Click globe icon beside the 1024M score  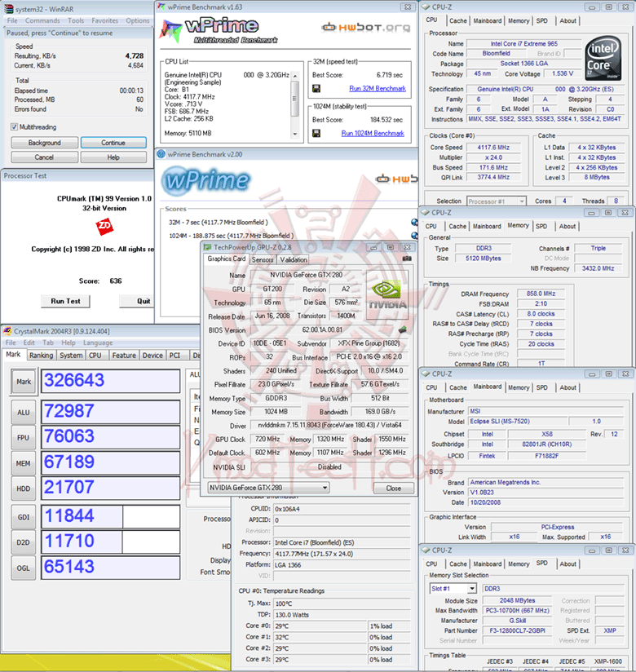click(414, 236)
